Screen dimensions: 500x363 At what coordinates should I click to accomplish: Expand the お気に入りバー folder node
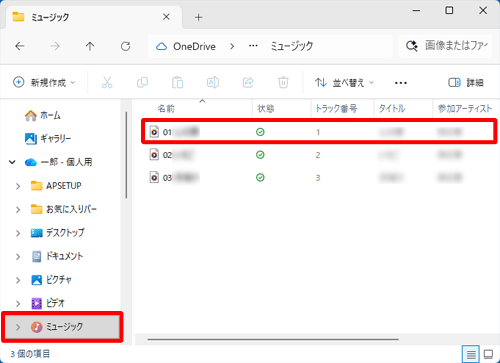(18, 209)
